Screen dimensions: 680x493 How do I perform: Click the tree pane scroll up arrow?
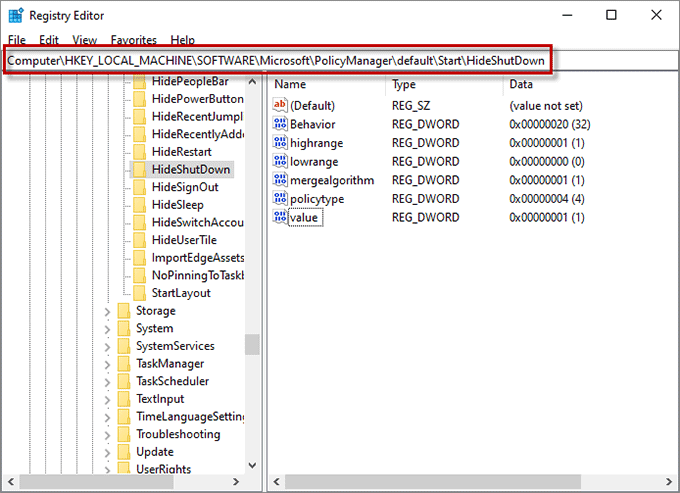[252, 82]
